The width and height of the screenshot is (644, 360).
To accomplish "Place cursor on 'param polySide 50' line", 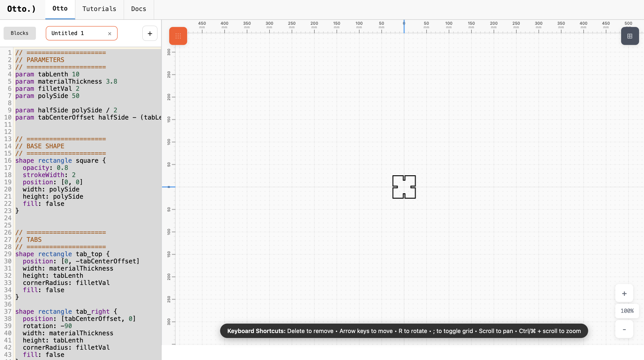I will [47, 96].
